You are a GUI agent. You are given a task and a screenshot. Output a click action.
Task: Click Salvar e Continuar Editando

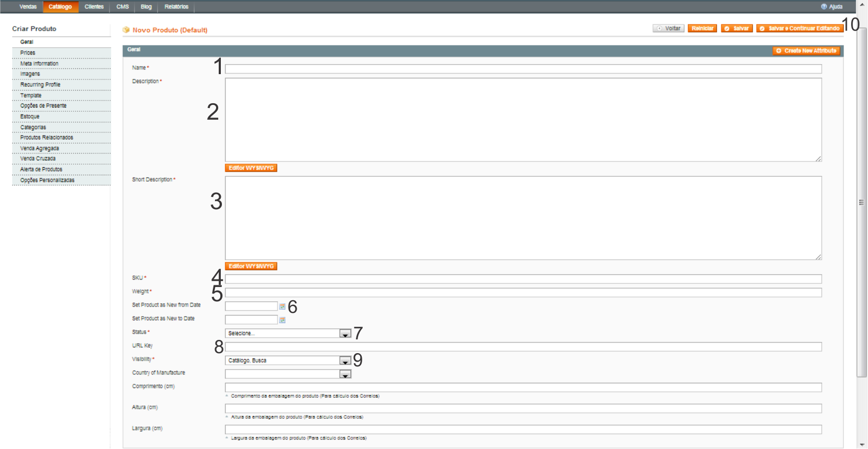pos(800,29)
